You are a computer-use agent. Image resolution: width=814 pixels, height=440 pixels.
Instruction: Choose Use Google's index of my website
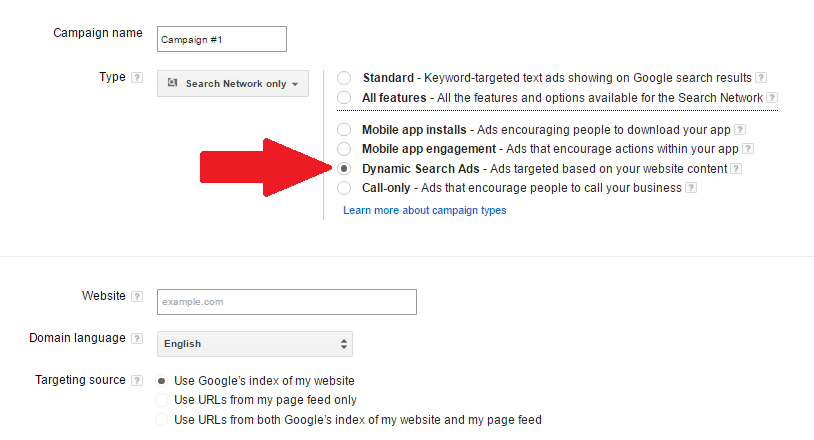161,381
